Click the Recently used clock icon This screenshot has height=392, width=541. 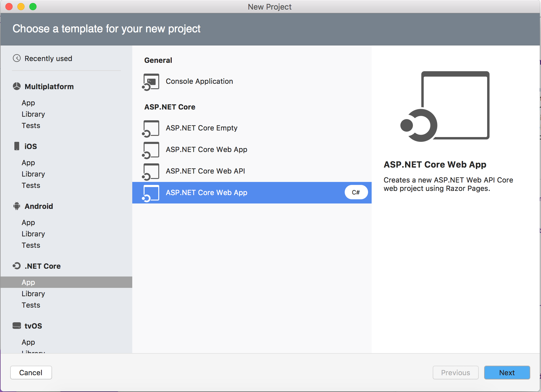(17, 58)
